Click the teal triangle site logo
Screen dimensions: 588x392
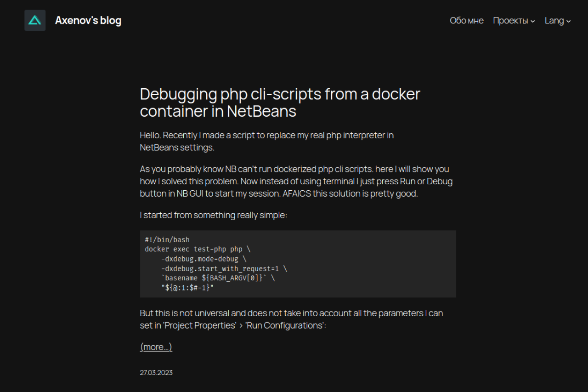coord(35,20)
